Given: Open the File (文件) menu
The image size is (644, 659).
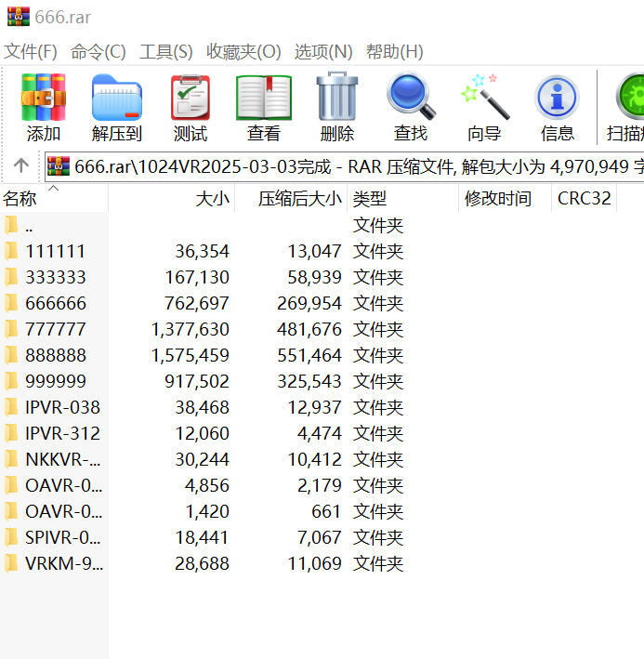Looking at the screenshot, I should click(x=31, y=51).
